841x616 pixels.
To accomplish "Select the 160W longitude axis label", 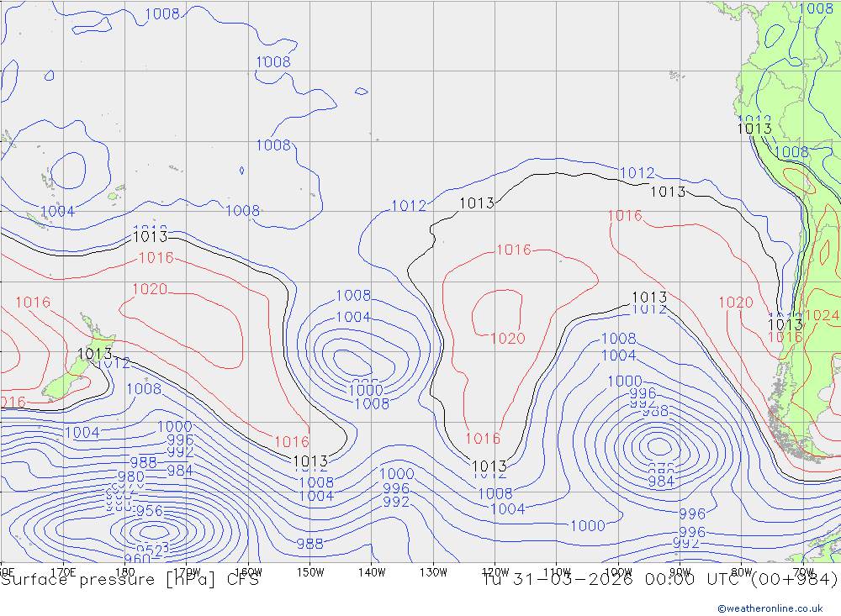I will coord(248,572).
